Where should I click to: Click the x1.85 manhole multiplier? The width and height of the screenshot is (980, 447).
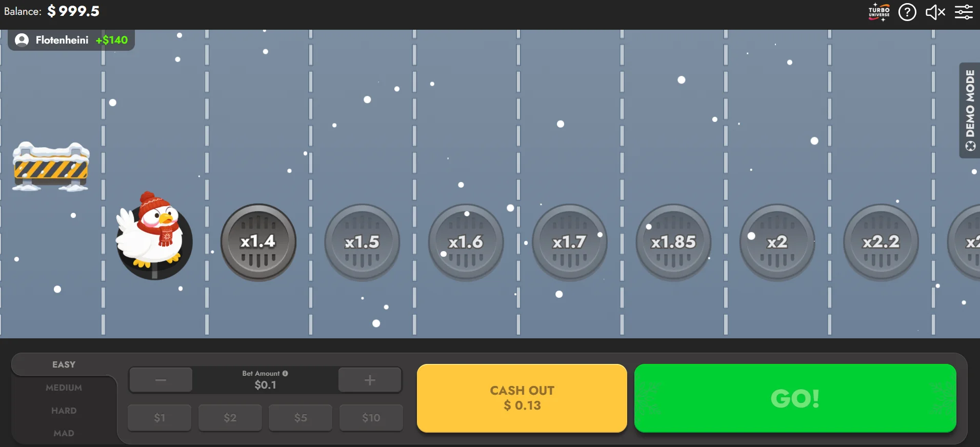673,242
